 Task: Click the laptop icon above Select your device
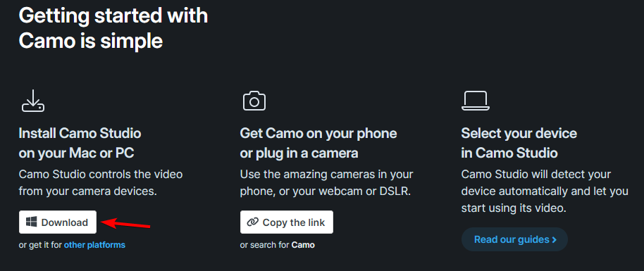point(476,101)
